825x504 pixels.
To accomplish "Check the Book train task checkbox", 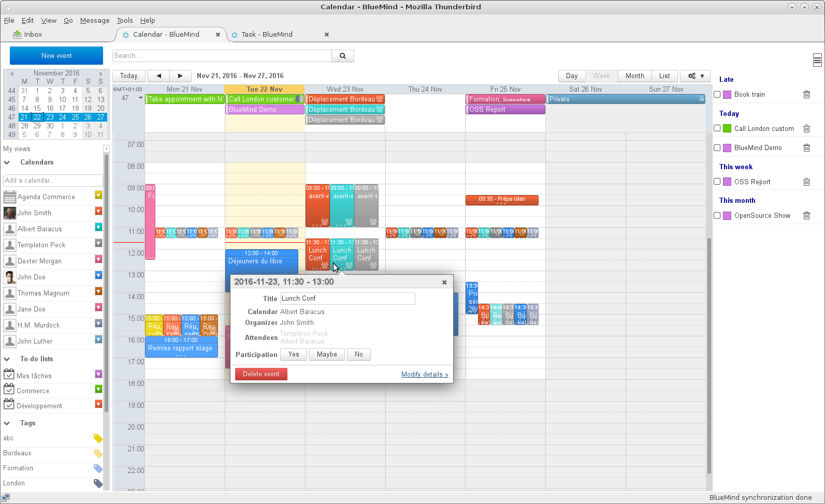I will pos(717,94).
